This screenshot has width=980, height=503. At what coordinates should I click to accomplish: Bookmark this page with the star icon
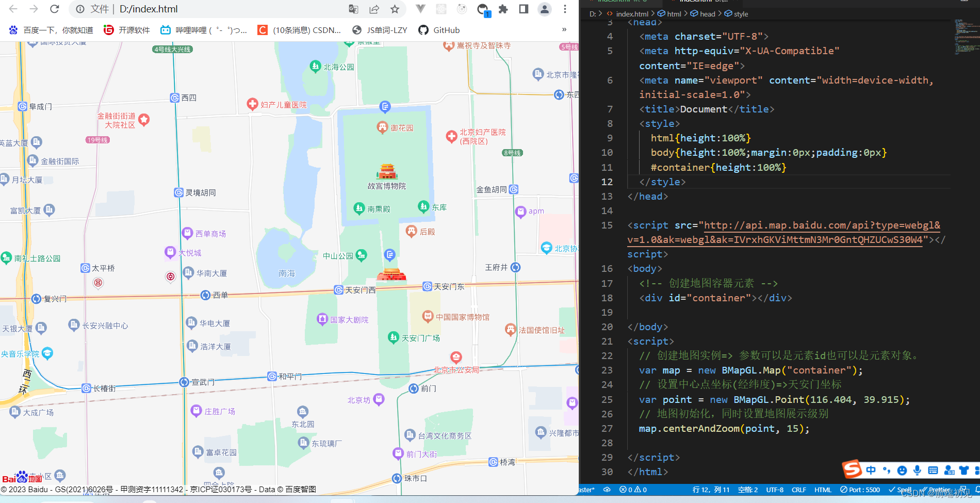(x=395, y=9)
